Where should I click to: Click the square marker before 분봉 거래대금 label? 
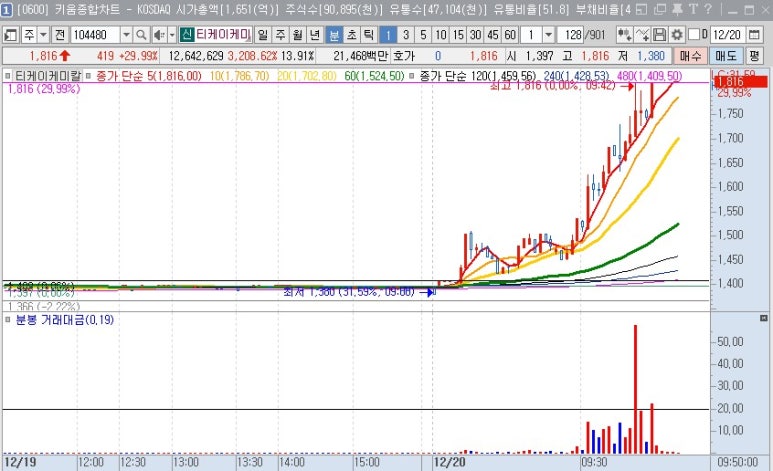8,320
